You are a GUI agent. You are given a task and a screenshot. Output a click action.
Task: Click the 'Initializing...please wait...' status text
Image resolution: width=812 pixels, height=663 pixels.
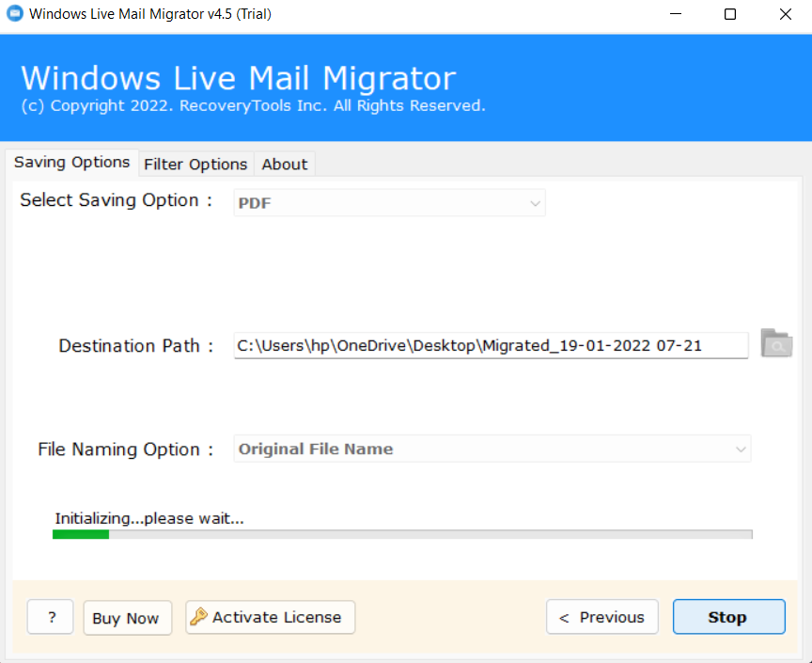click(x=149, y=518)
